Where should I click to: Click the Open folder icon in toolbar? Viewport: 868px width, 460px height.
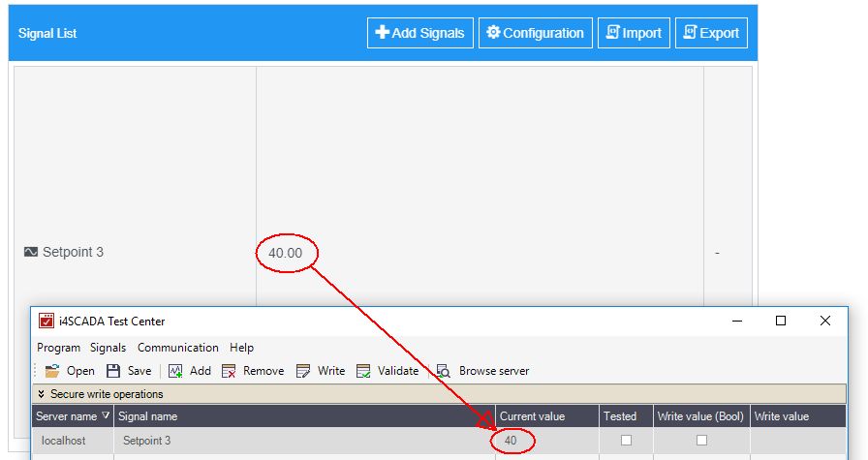pos(52,371)
